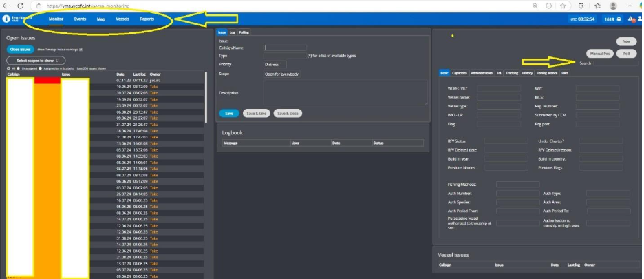Open the Events menu
The width and height of the screenshot is (644, 279).
click(x=80, y=19)
